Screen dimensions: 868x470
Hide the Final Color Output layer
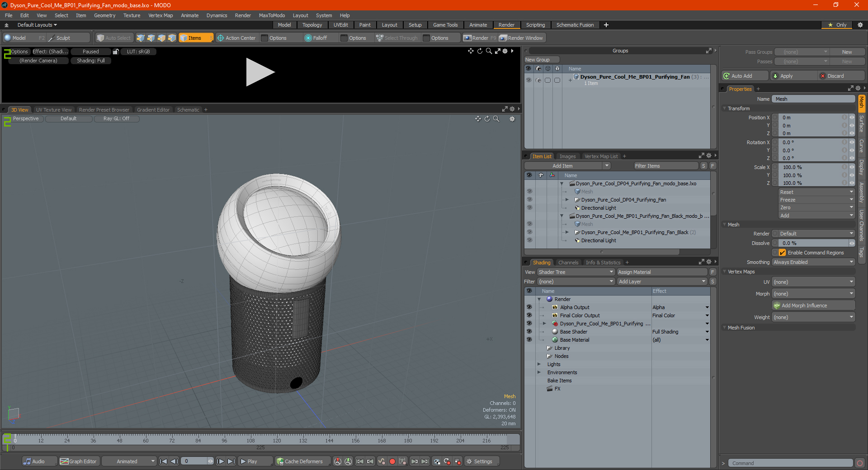pos(529,315)
